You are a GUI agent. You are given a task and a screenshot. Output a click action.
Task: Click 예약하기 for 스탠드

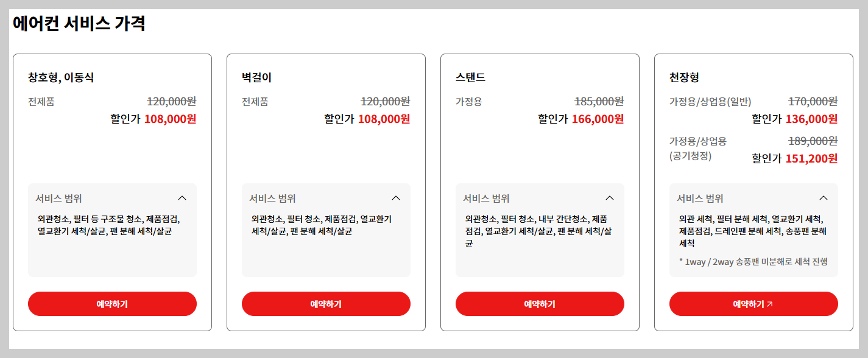540,303
